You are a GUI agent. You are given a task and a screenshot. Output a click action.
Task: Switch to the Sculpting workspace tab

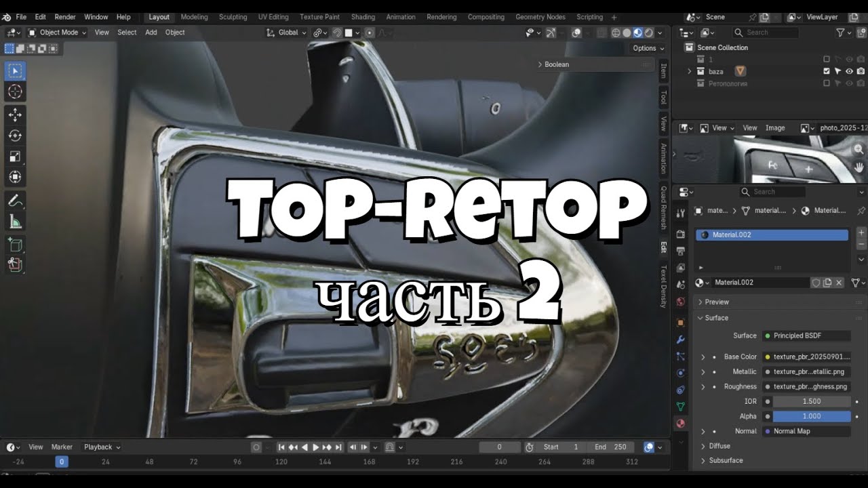coord(233,17)
